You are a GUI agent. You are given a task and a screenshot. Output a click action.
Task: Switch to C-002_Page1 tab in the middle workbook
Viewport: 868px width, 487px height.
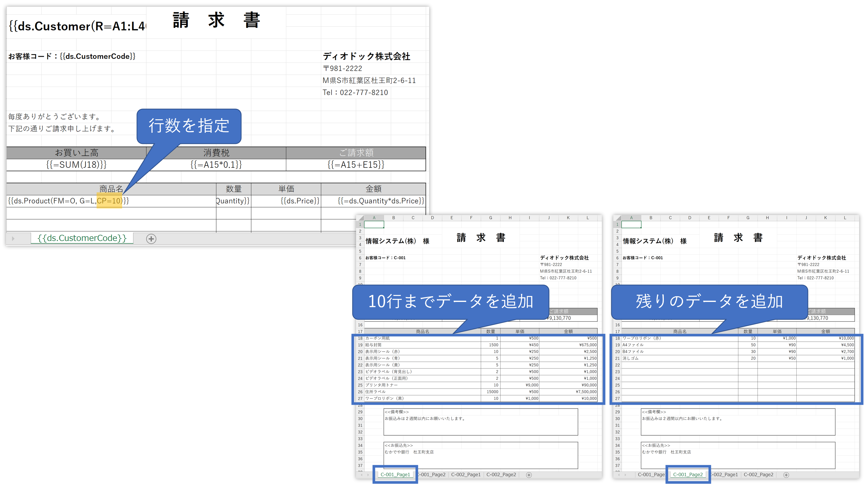pyautogui.click(x=466, y=475)
